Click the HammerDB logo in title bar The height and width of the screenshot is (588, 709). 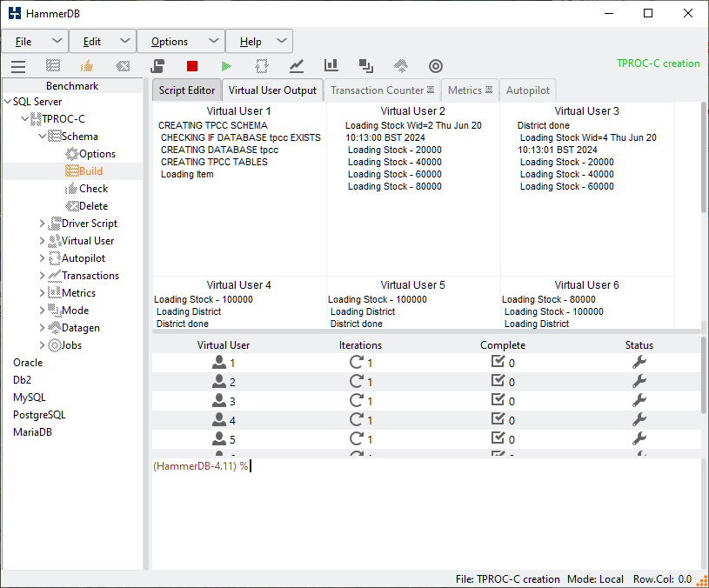pyautogui.click(x=15, y=13)
